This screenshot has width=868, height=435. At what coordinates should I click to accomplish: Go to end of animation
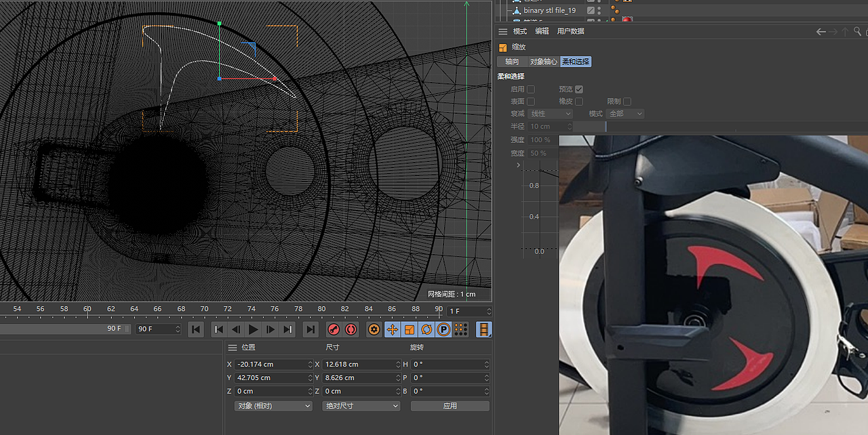[311, 329]
